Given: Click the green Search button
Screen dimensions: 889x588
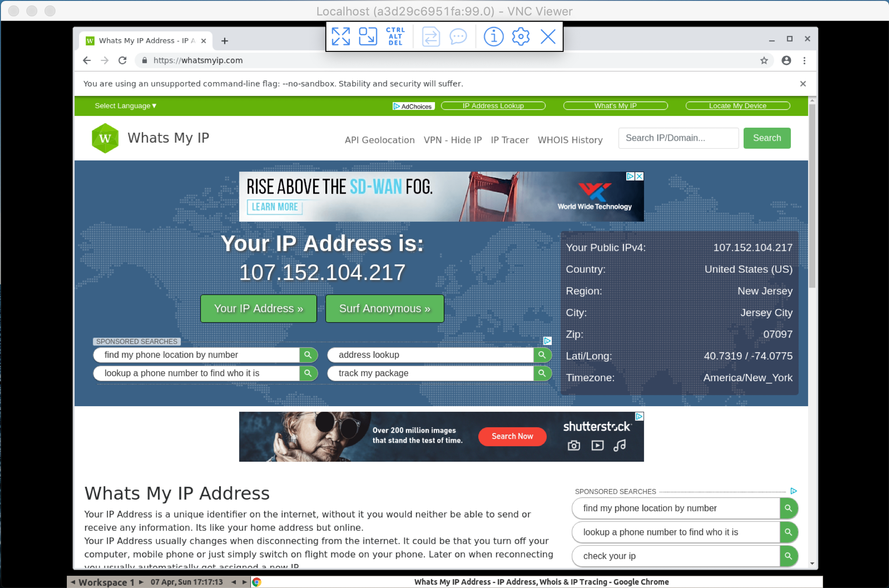Looking at the screenshot, I should pyautogui.click(x=767, y=138).
